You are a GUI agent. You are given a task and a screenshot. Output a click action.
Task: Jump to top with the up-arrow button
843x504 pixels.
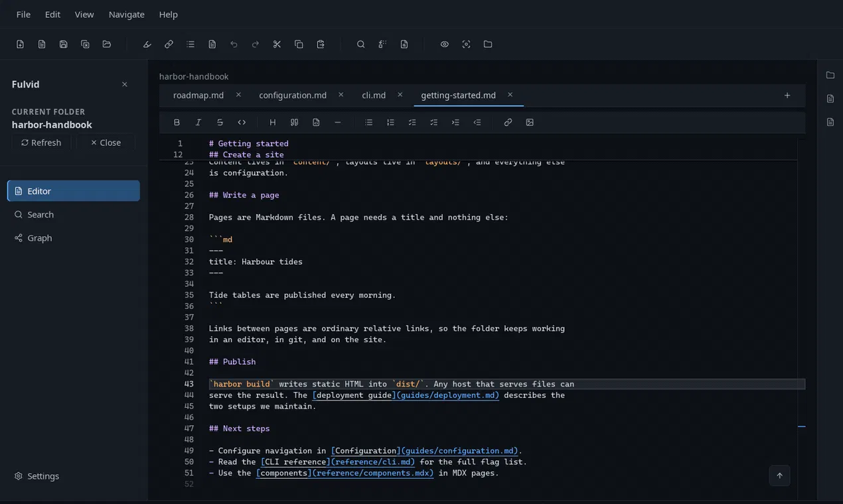(780, 475)
